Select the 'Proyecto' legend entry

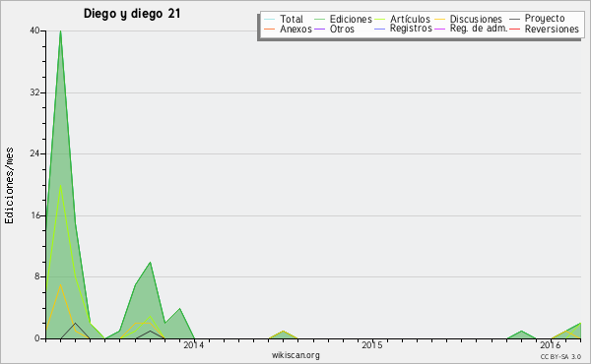(x=545, y=19)
